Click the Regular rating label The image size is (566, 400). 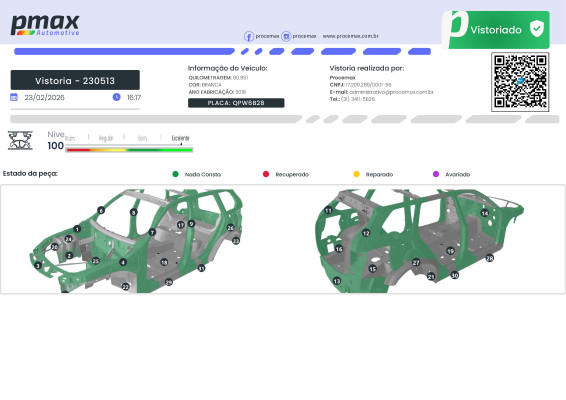pyautogui.click(x=106, y=138)
